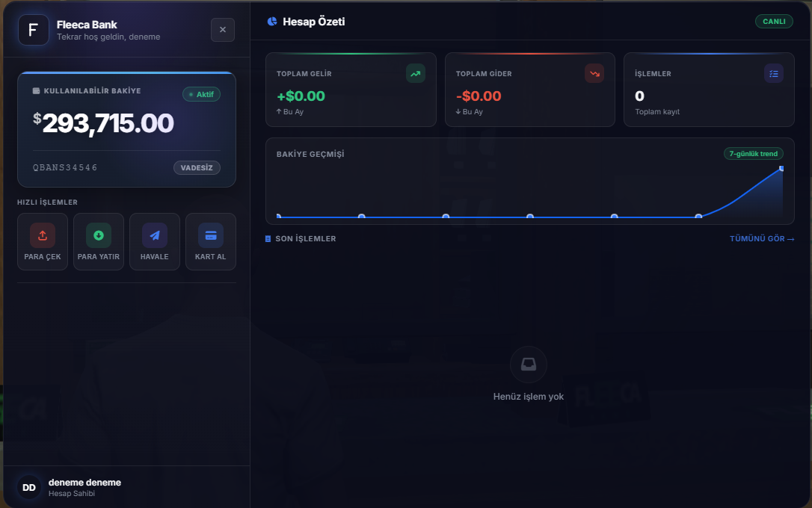
Task: Click the 7-günlük trend badge
Action: 754,154
